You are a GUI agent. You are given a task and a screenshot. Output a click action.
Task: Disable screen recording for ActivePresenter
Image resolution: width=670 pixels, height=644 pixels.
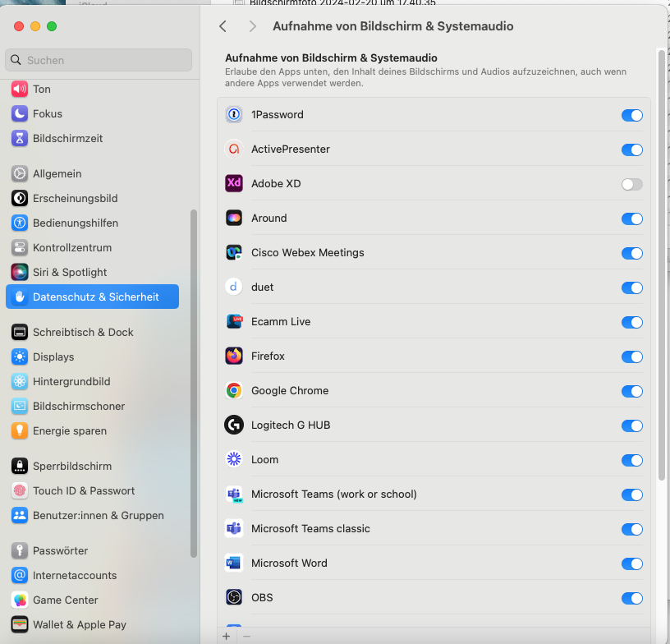coord(632,150)
